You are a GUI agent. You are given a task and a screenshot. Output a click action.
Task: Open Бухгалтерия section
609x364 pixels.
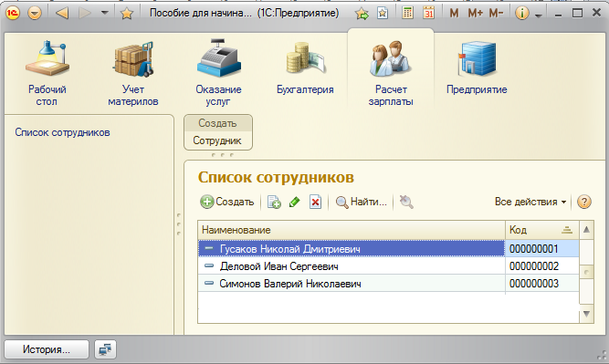click(305, 67)
